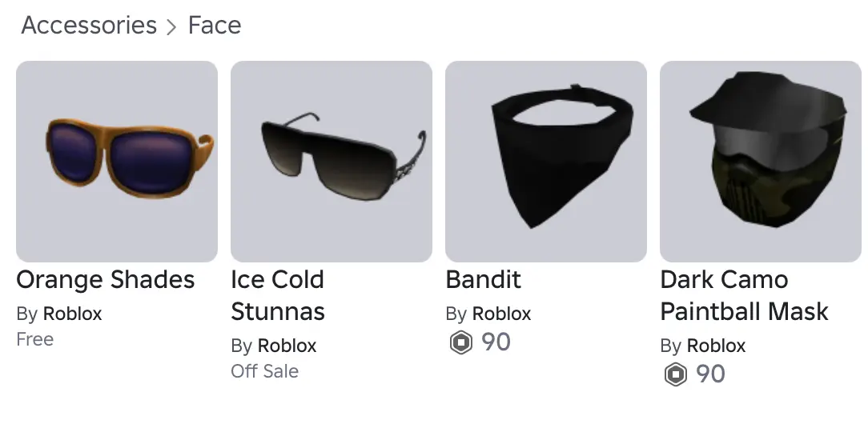Viewport: 868px width, 432px height.
Task: Click the Face breadcrumb category
Action: [215, 26]
